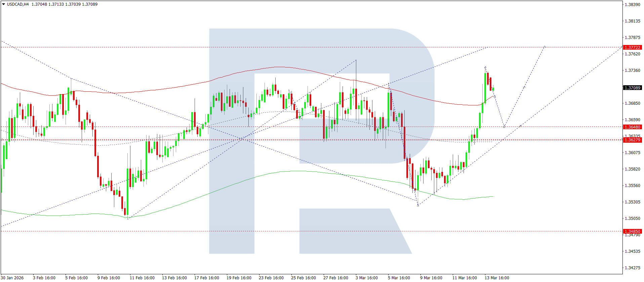This screenshot has height=282, width=644.
Task: Select the red 1.37722 price level tag
Action: (x=632, y=47)
